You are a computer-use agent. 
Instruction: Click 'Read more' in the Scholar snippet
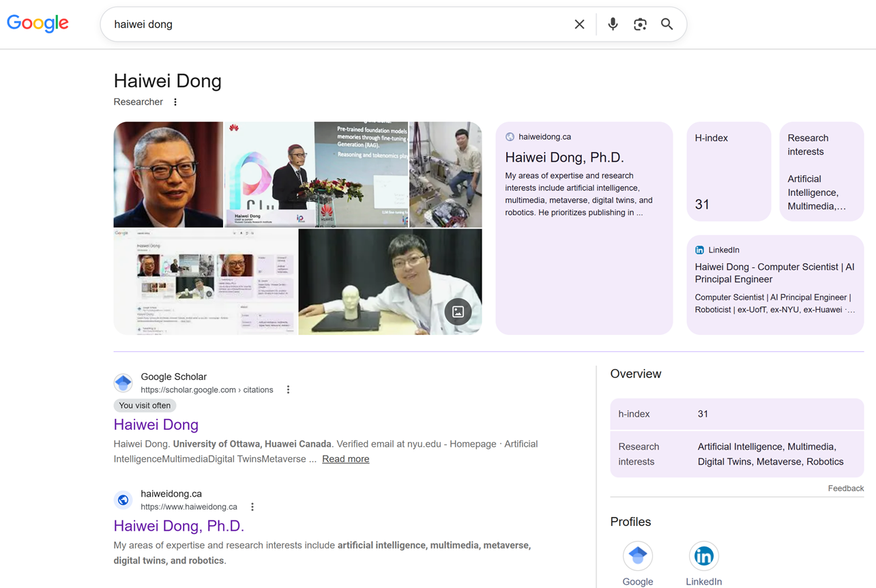click(x=346, y=459)
